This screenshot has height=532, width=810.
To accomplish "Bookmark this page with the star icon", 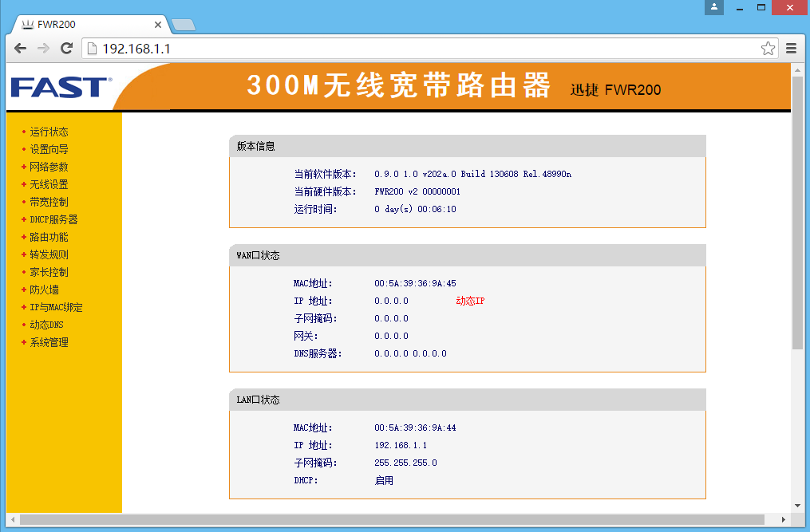I will click(768, 49).
